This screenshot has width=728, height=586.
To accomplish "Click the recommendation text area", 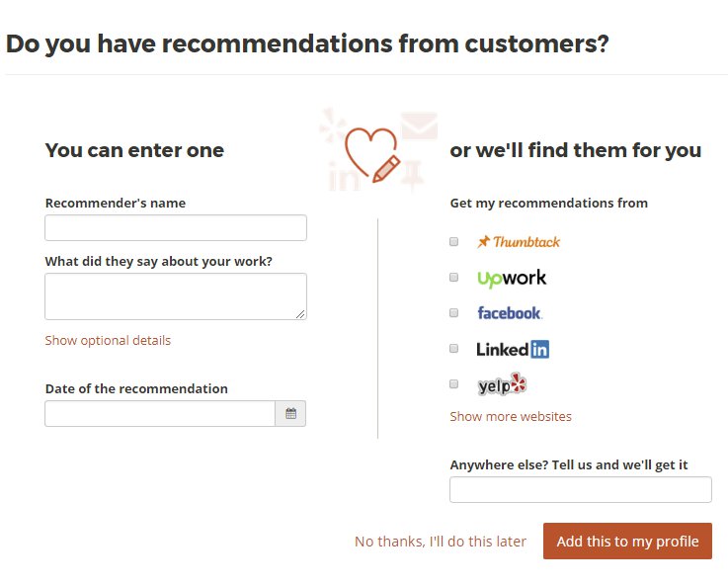I will (x=176, y=296).
